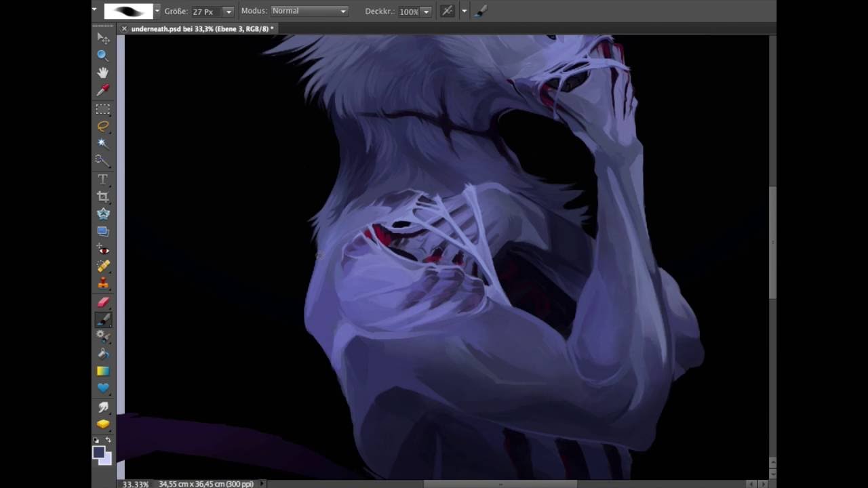Click the vertical scrollbar thumb
This screenshot has height=488, width=868.
point(772,242)
